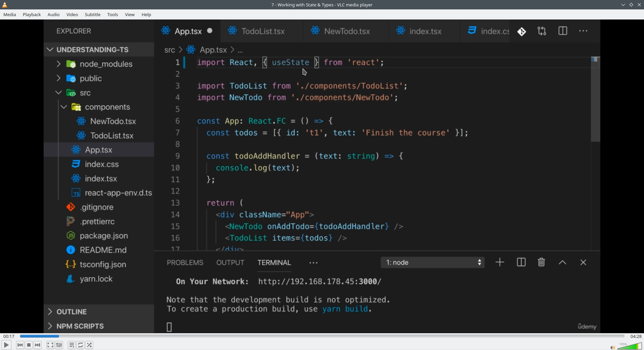Select App.tsx in the explorer tree
644x350 pixels.
(99, 150)
